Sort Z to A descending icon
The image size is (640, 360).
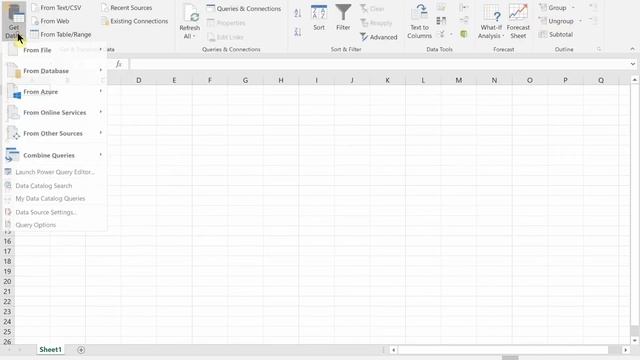click(298, 32)
